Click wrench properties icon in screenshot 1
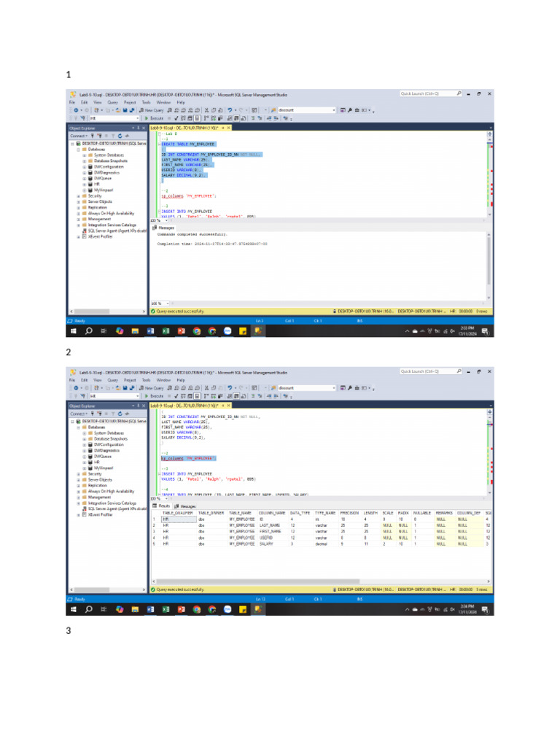 [350, 110]
